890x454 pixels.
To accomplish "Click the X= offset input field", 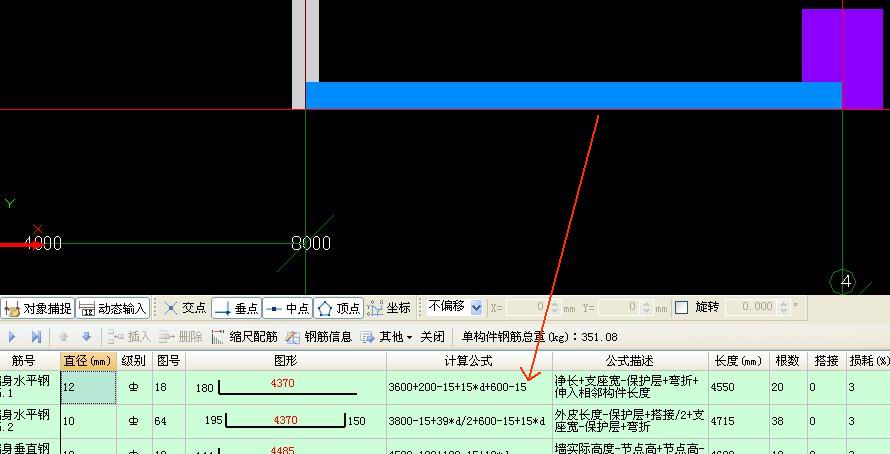I will click(527, 307).
